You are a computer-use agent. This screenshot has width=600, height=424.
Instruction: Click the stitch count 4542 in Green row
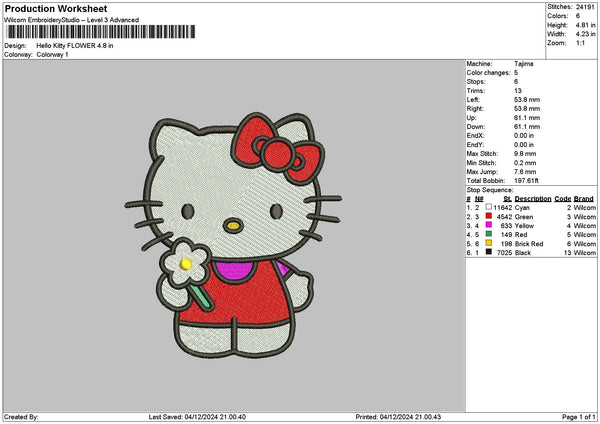tap(504, 217)
